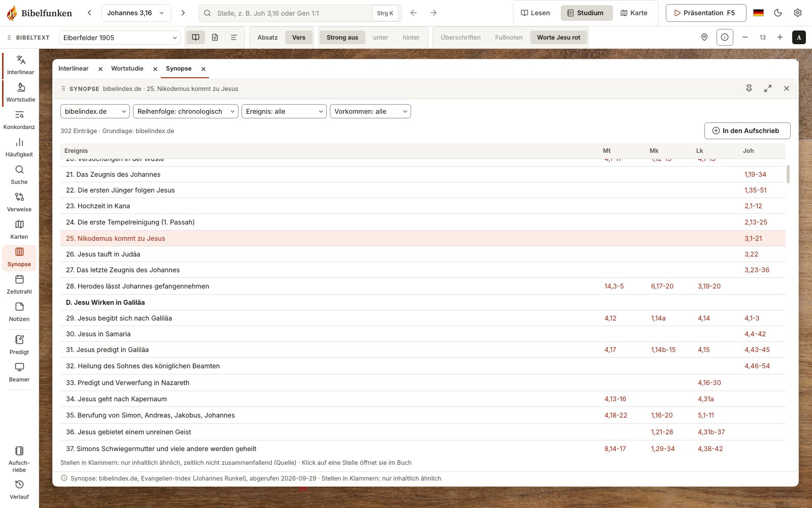812x508 pixels.
Task: Click the location pin icon in toolbar
Action: pyautogui.click(x=704, y=37)
